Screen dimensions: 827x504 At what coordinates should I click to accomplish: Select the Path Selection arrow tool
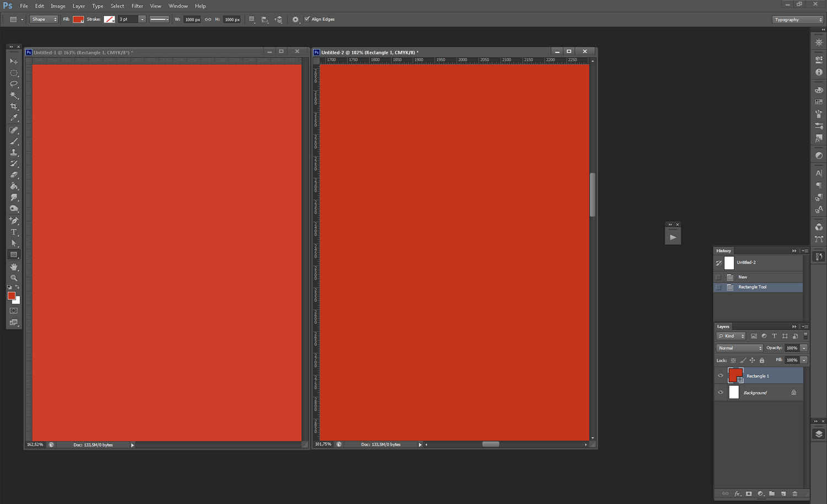[x=14, y=243]
